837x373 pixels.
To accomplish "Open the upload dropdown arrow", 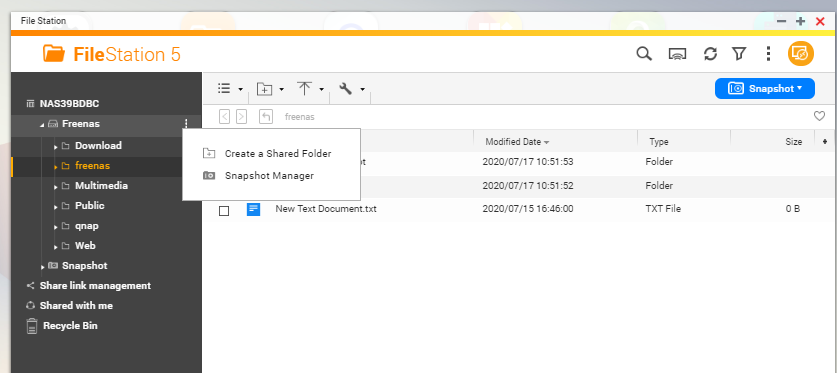I will tap(321, 89).
